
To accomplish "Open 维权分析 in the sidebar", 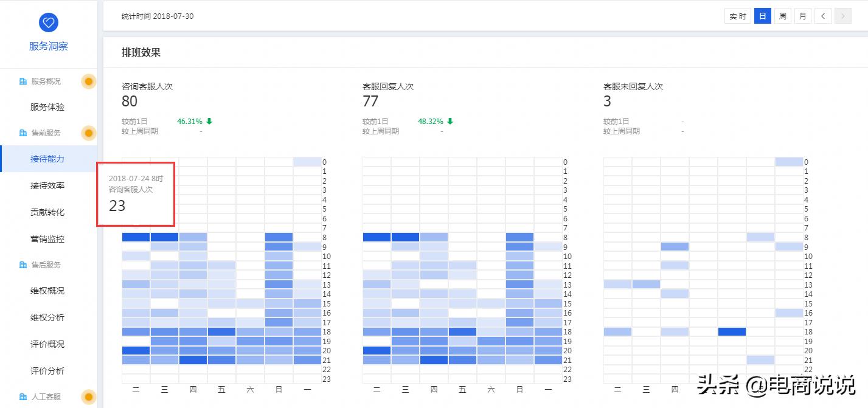I will pyautogui.click(x=47, y=317).
